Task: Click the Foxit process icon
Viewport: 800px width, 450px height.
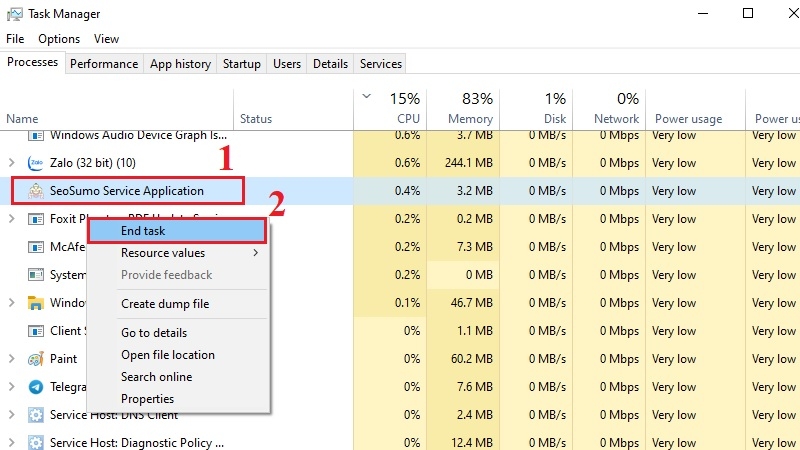Action: (x=36, y=219)
